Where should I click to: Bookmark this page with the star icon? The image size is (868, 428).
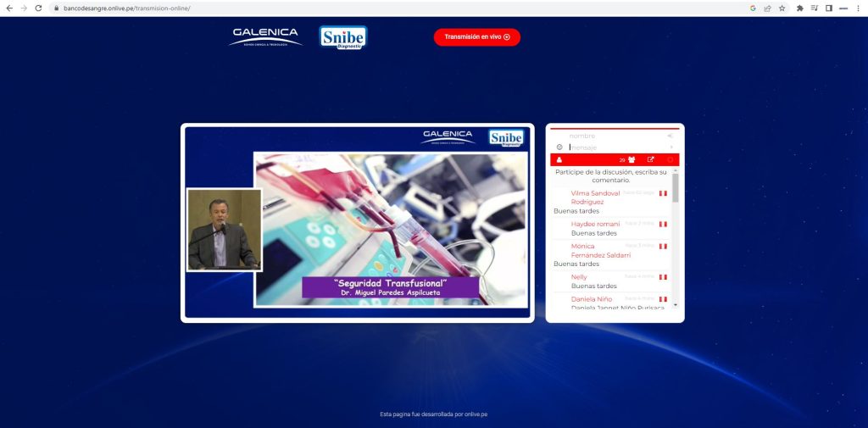[782, 8]
